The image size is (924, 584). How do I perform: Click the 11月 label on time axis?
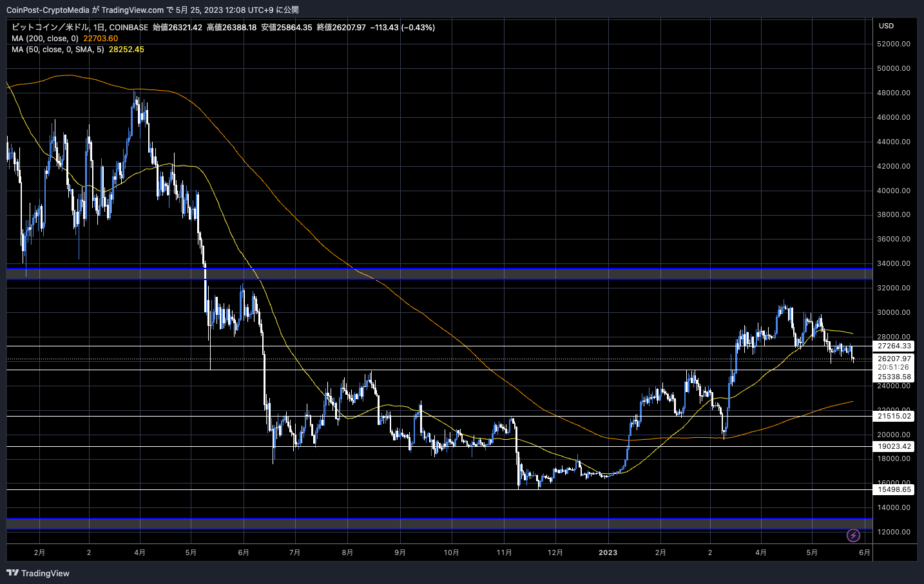(505, 552)
